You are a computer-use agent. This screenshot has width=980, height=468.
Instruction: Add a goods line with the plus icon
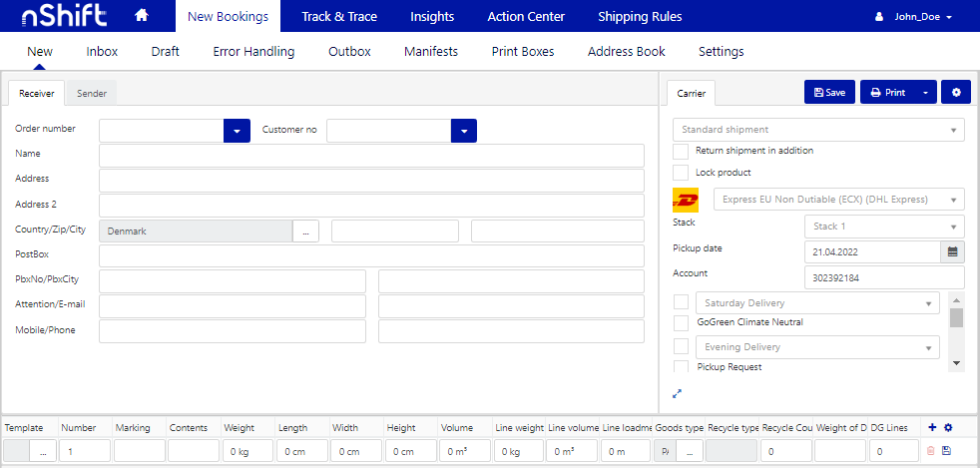932,427
